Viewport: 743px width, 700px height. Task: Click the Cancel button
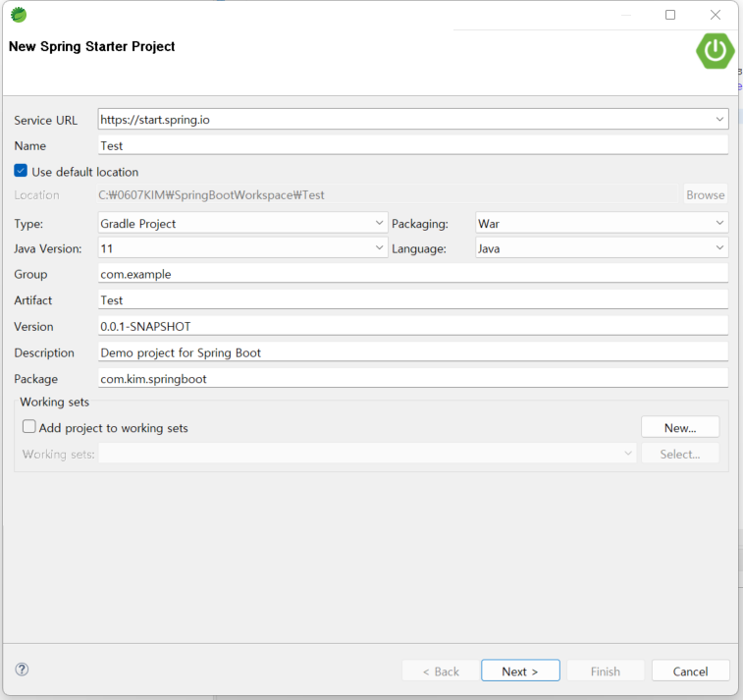point(690,671)
